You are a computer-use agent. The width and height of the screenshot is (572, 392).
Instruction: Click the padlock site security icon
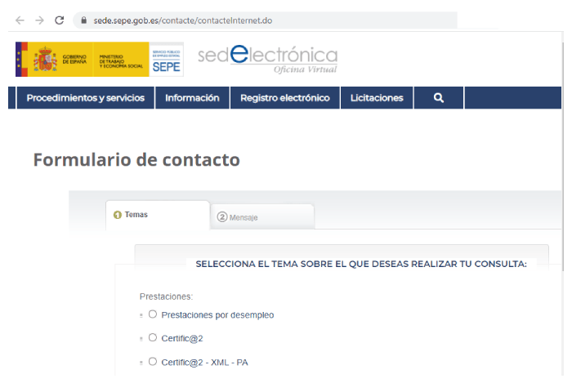[x=84, y=20]
